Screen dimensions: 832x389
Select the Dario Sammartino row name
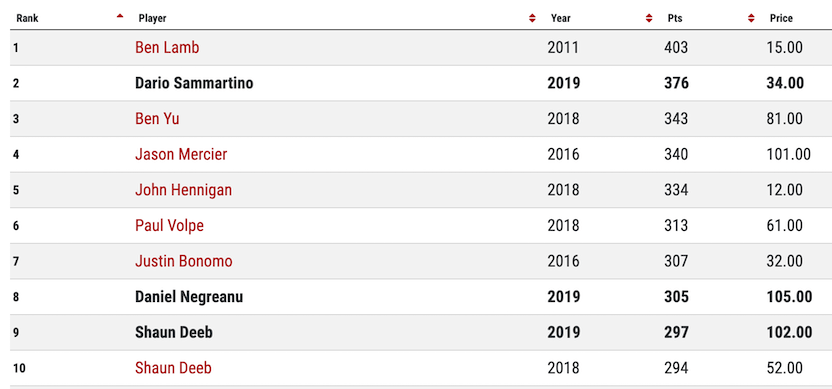[194, 83]
